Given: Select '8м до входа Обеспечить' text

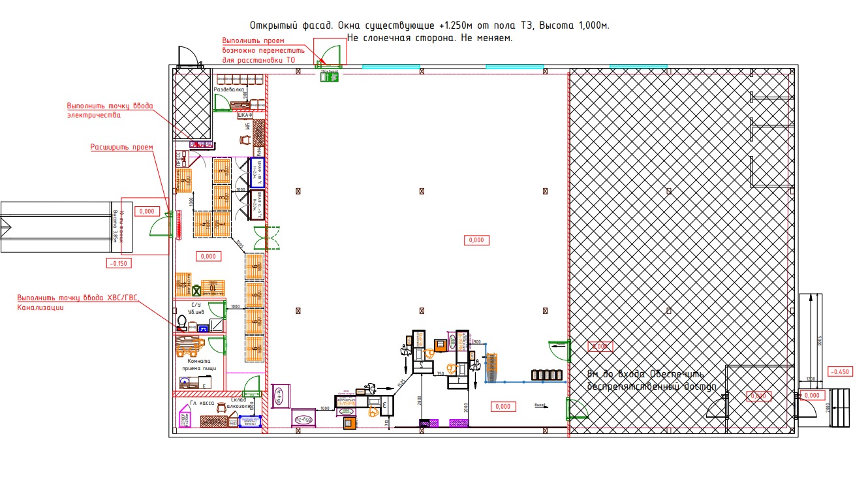Looking at the screenshot, I should [645, 375].
